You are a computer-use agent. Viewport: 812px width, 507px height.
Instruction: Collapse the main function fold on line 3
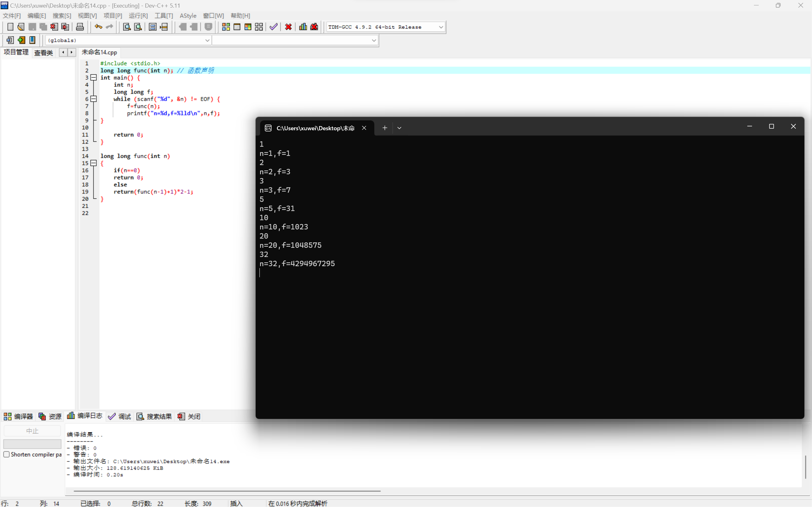click(94, 77)
